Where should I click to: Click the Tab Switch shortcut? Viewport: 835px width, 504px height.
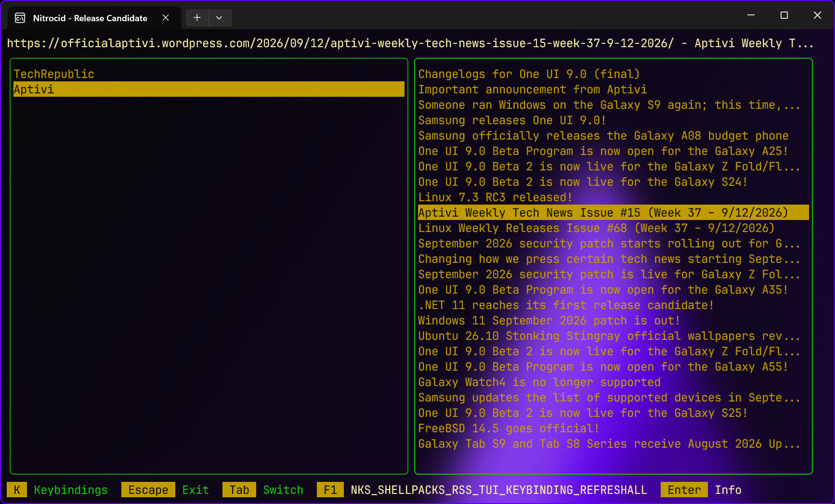[263, 490]
